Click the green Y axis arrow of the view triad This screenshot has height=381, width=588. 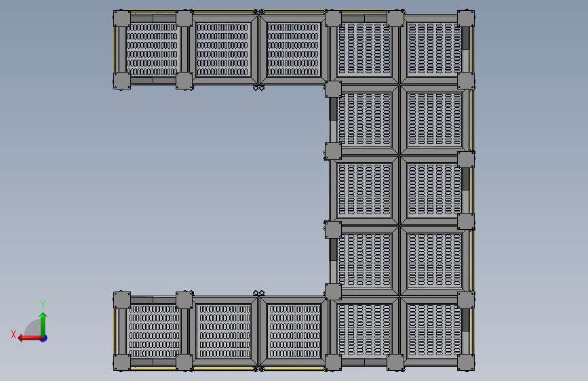click(43, 325)
